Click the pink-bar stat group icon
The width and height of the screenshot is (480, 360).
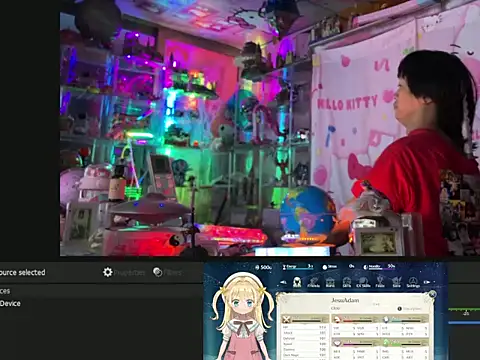coord(337,343)
